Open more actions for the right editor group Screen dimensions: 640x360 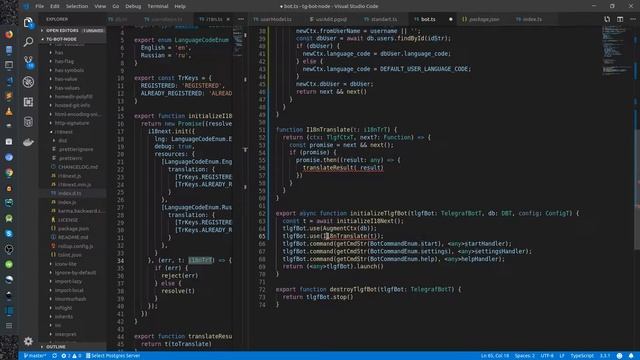pos(633,19)
